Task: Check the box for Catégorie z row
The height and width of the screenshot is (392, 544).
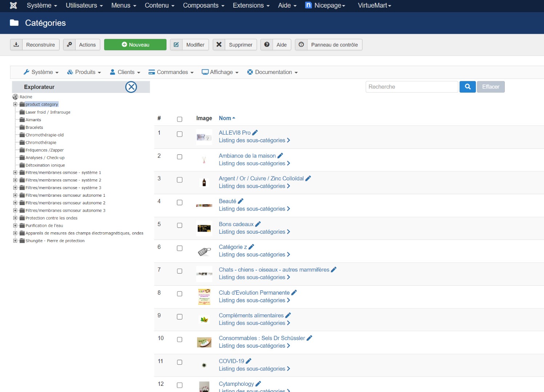Action: [x=179, y=248]
